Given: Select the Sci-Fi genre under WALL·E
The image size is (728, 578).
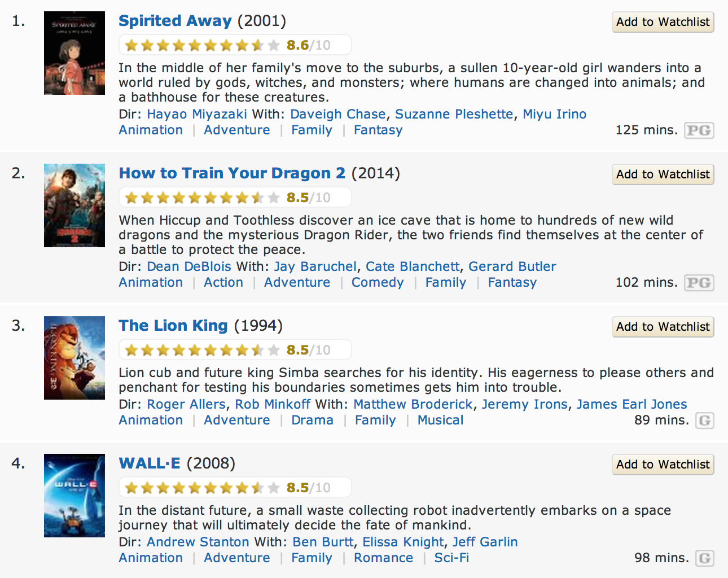Looking at the screenshot, I should click(451, 558).
